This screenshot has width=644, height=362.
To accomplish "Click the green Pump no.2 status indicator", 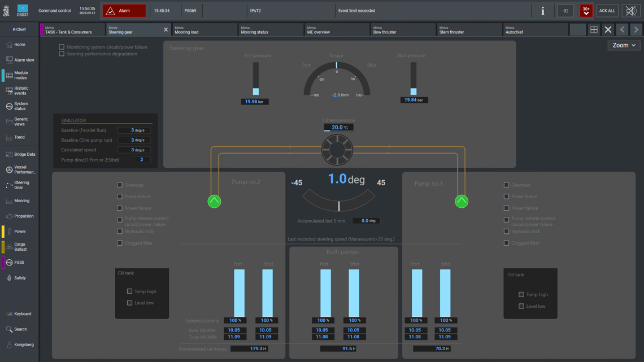I will tap(214, 201).
